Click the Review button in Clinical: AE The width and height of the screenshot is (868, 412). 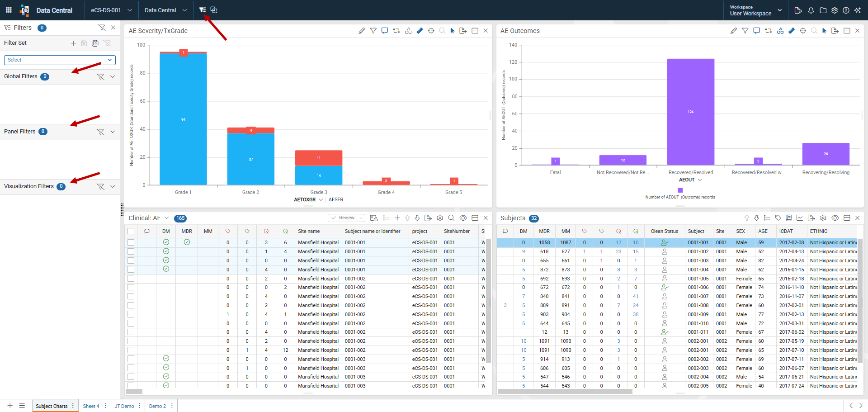tap(346, 218)
